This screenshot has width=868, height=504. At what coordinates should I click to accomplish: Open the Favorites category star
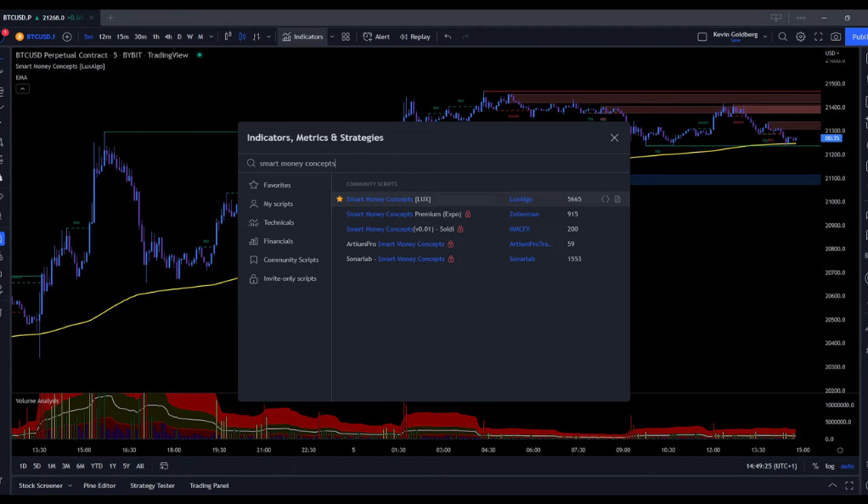tap(254, 185)
